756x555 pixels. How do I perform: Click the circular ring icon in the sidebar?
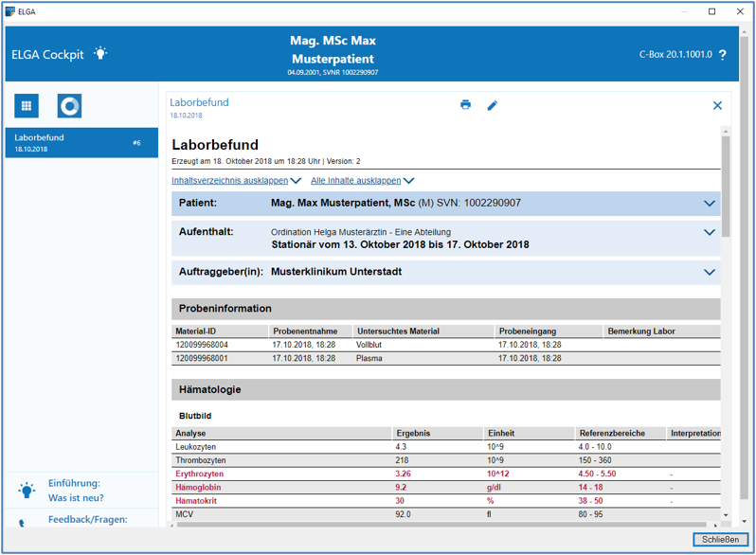tap(69, 105)
